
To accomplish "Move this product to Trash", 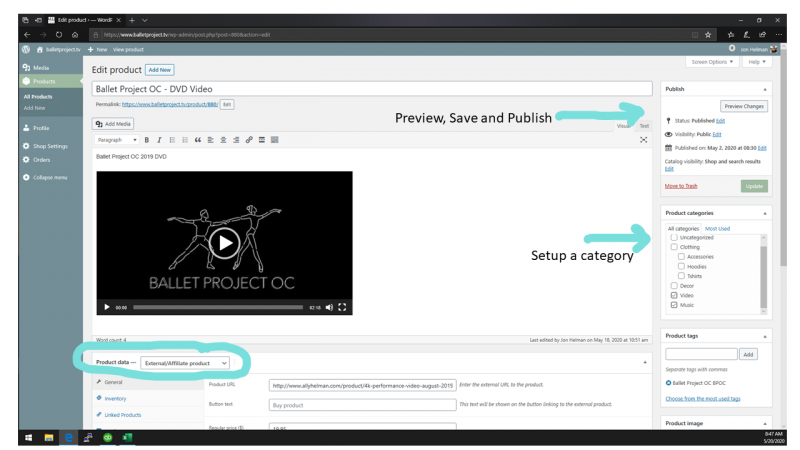I will [681, 186].
